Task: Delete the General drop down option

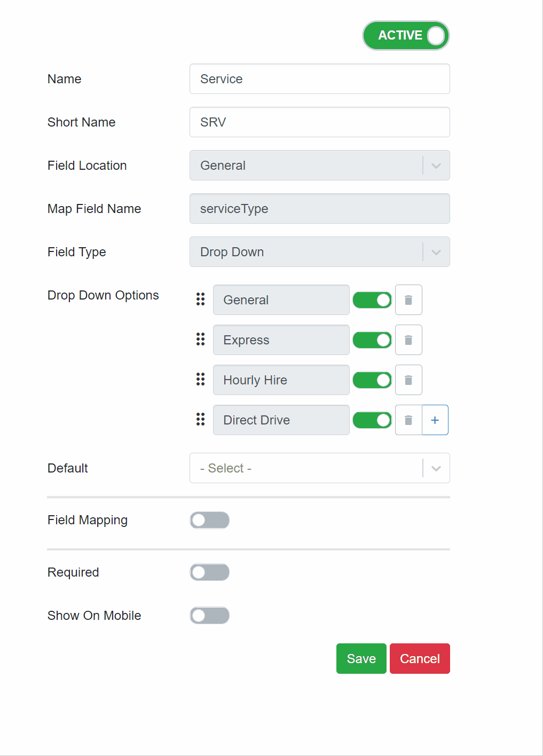Action: pyautogui.click(x=408, y=300)
